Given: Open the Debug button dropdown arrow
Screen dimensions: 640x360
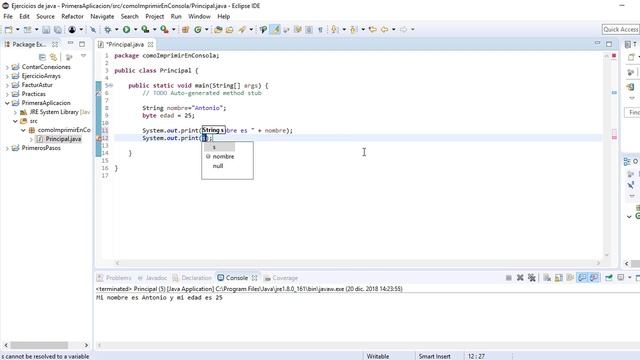Looking at the screenshot, I should coord(116,30).
